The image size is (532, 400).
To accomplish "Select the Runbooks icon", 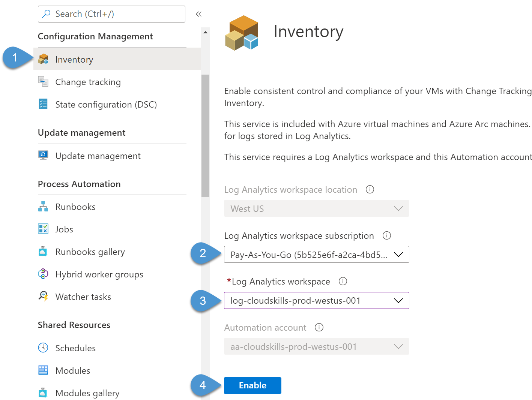I will 43,206.
